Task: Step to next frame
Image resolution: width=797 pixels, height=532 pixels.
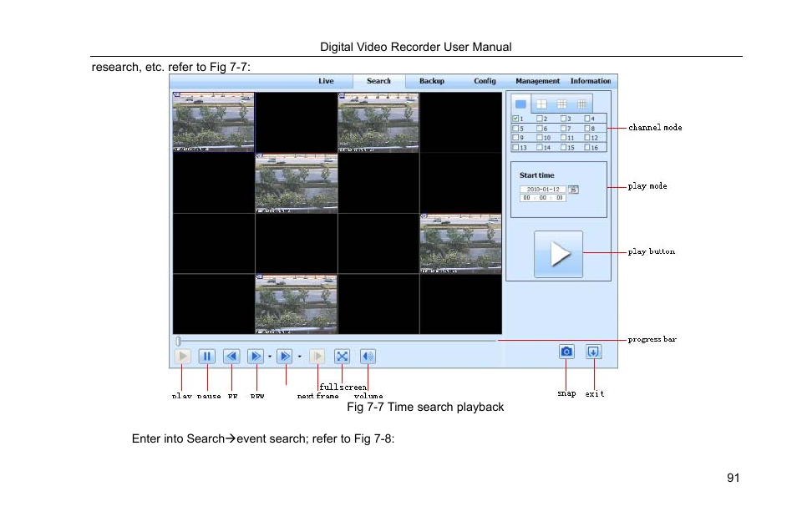Action: pos(317,357)
